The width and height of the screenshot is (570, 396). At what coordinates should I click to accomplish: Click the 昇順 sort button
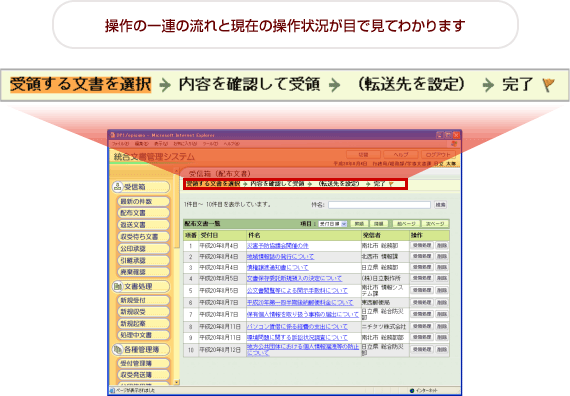click(359, 224)
